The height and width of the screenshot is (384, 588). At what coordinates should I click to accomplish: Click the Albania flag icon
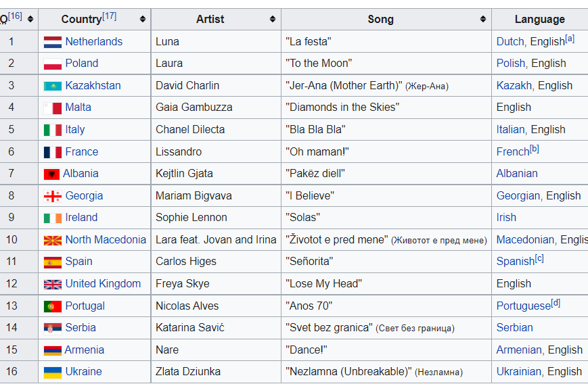51,174
